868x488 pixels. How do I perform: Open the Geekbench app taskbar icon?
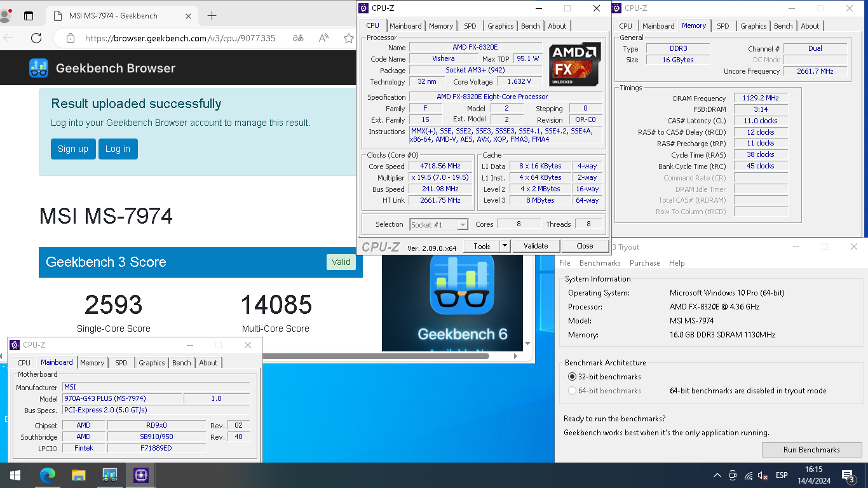tap(109, 475)
